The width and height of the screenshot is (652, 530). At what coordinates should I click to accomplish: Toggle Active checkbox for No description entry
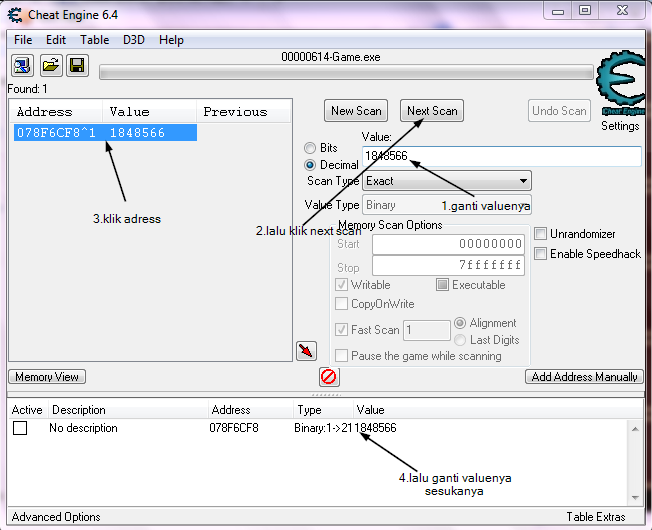[x=20, y=428]
